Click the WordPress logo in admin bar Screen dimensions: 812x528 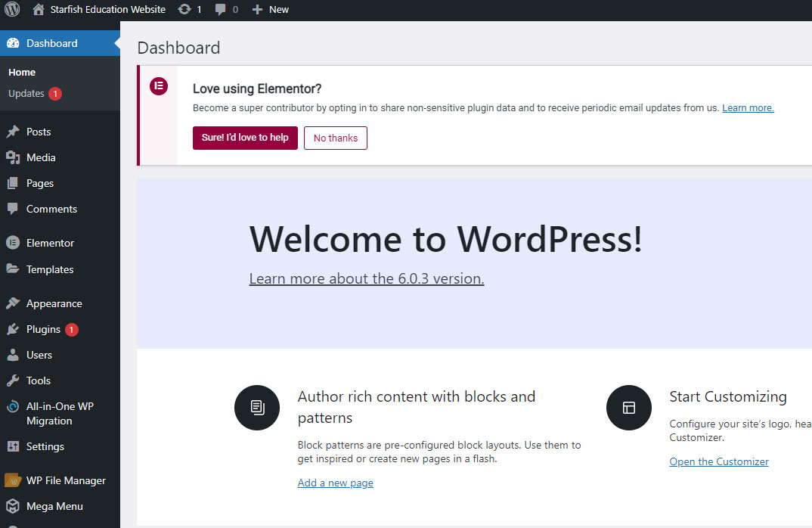tap(12, 10)
